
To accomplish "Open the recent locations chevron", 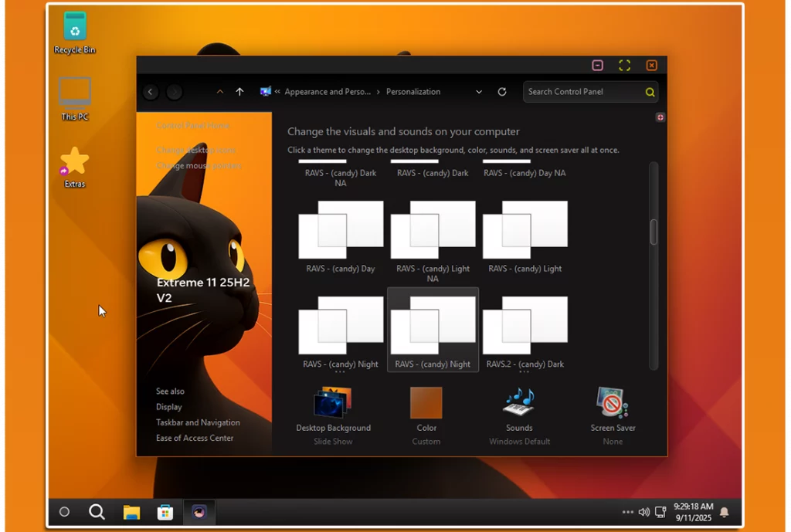I will point(220,92).
